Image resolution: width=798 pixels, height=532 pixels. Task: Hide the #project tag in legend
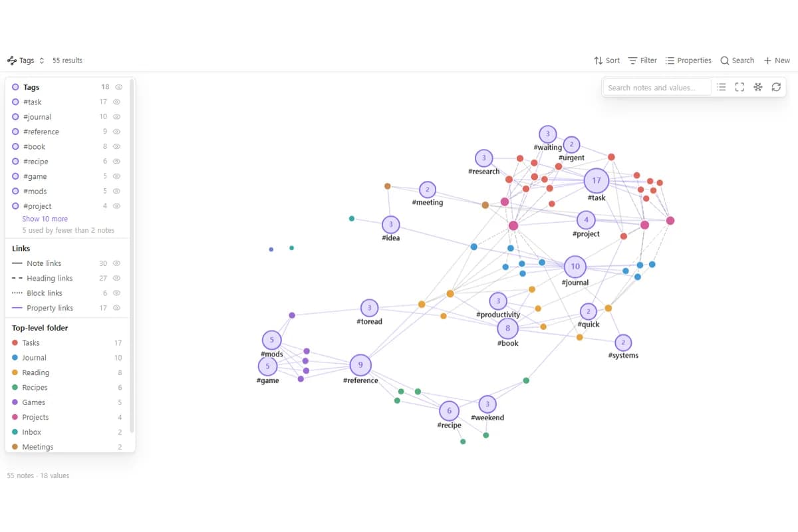tap(116, 206)
